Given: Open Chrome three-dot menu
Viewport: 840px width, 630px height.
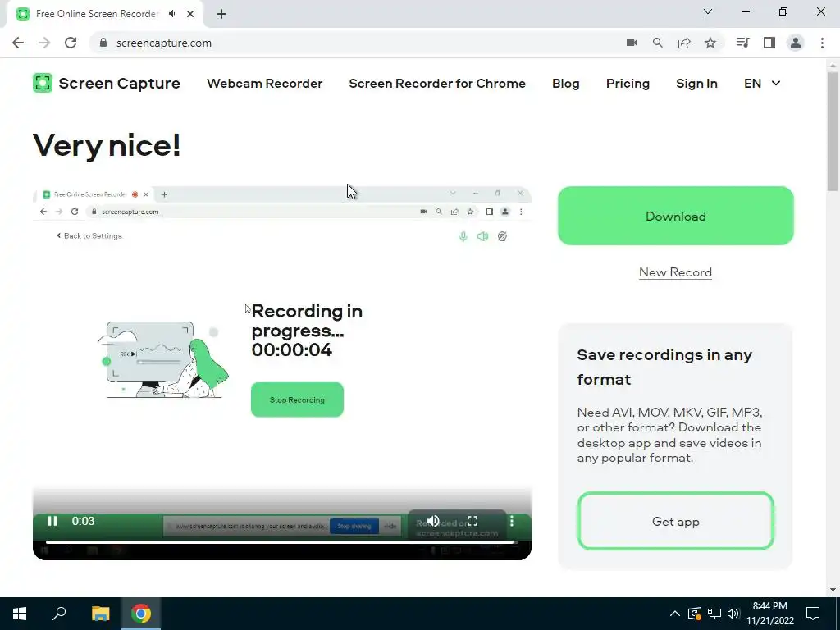Looking at the screenshot, I should (822, 43).
